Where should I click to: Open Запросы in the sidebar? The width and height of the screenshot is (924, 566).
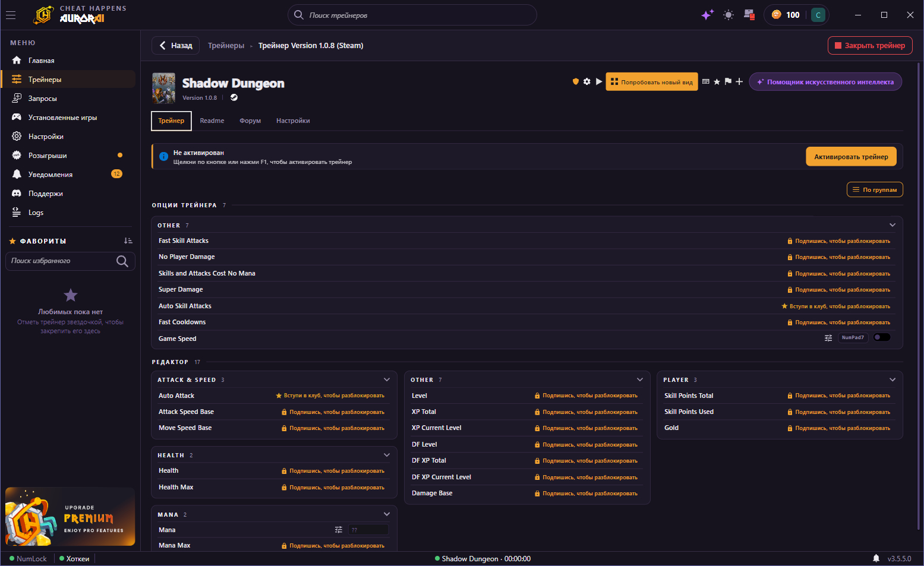coord(68,99)
